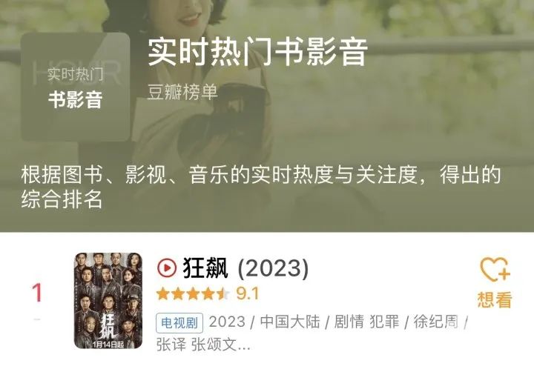Tap the star rating row for 狂飙
This screenshot has width=534, height=392.
point(193,293)
